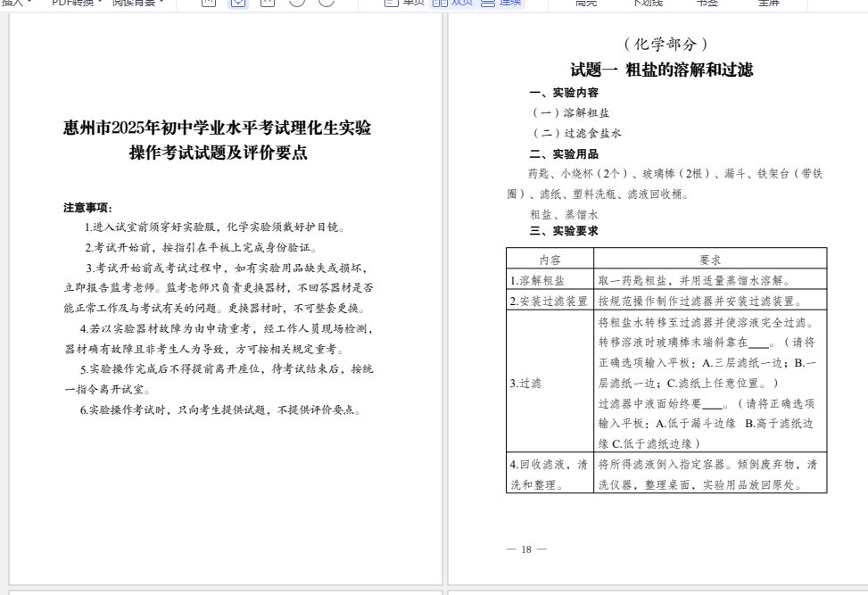Click the title line 惠州市2025年初中学业水平考试理化生实验
The image size is (868, 595).
(217, 128)
